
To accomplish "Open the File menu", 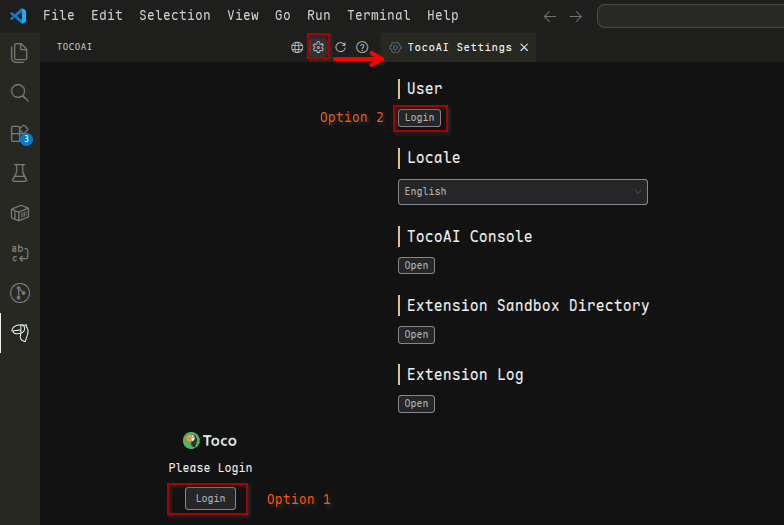I will pyautogui.click(x=58, y=15).
